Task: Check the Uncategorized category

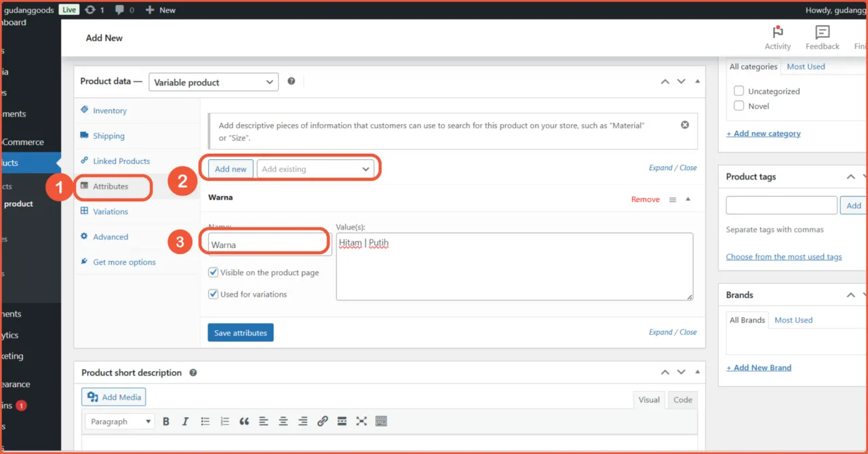Action: pyautogui.click(x=739, y=90)
